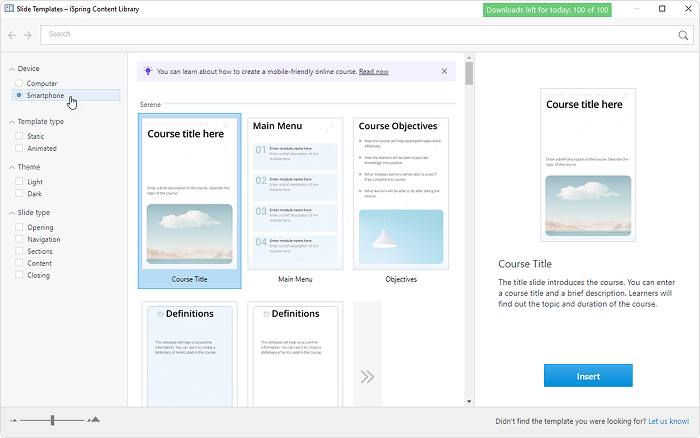
Task: Filter by Closing slide type
Action: click(19, 275)
